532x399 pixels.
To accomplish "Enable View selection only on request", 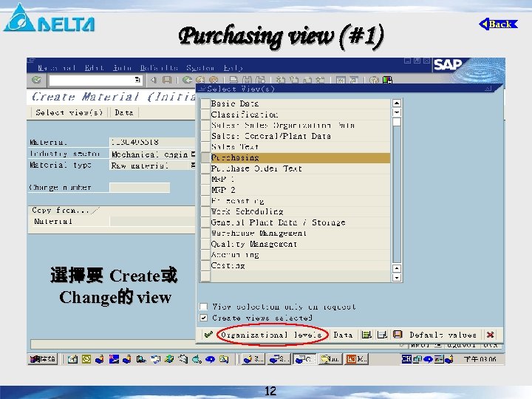I will 204,307.
